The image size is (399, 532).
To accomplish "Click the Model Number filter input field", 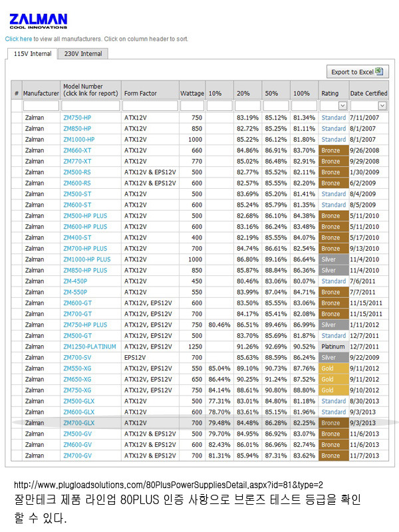I will point(90,106).
